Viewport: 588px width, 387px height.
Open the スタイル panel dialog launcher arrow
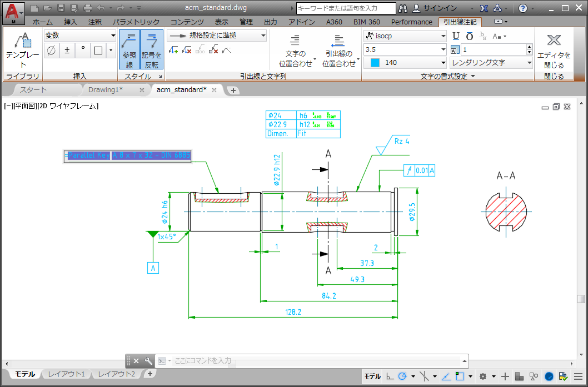click(x=160, y=77)
